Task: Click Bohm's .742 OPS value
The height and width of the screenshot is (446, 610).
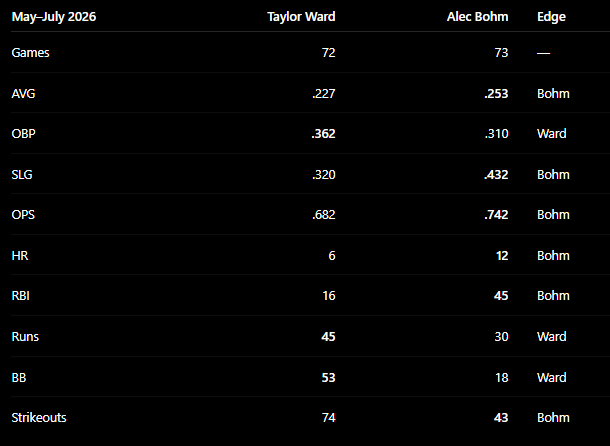Action: pyautogui.click(x=496, y=214)
